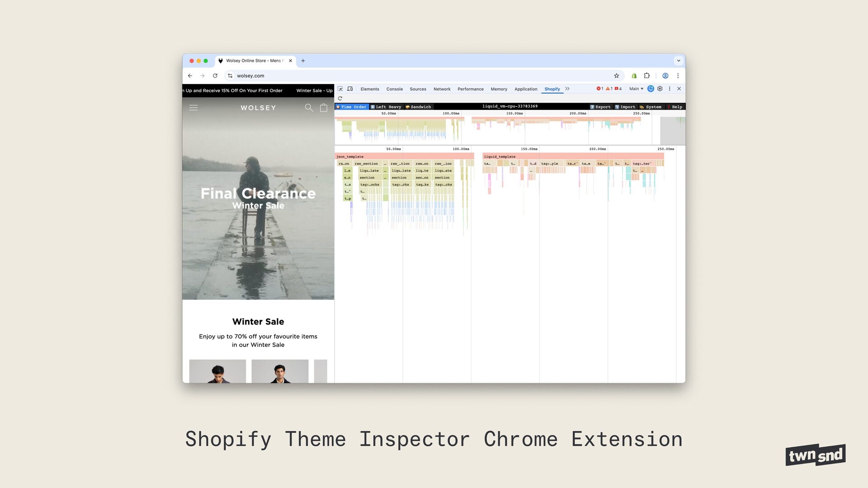868x488 pixels.
Task: Expand more DevTools tabs chevron
Action: tap(567, 89)
